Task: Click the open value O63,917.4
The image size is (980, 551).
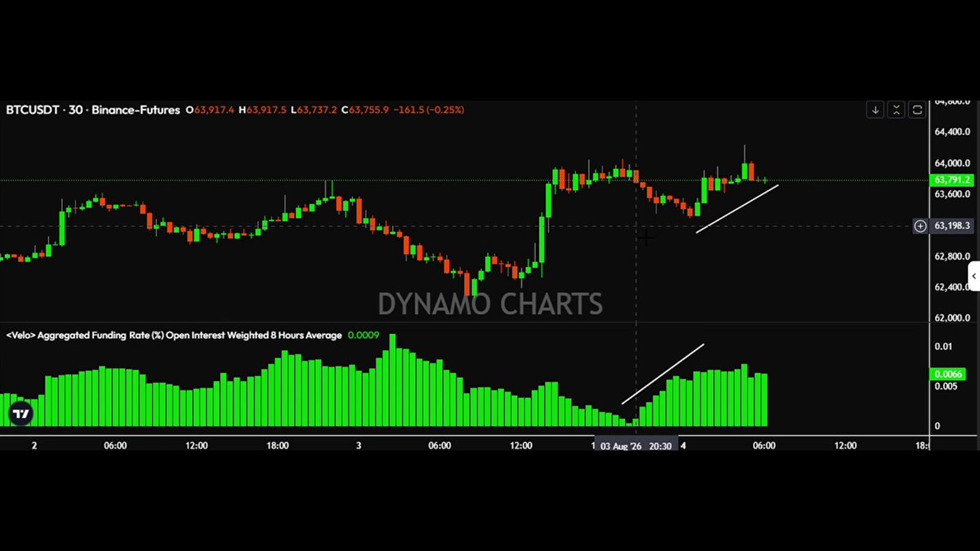Action: (210, 109)
